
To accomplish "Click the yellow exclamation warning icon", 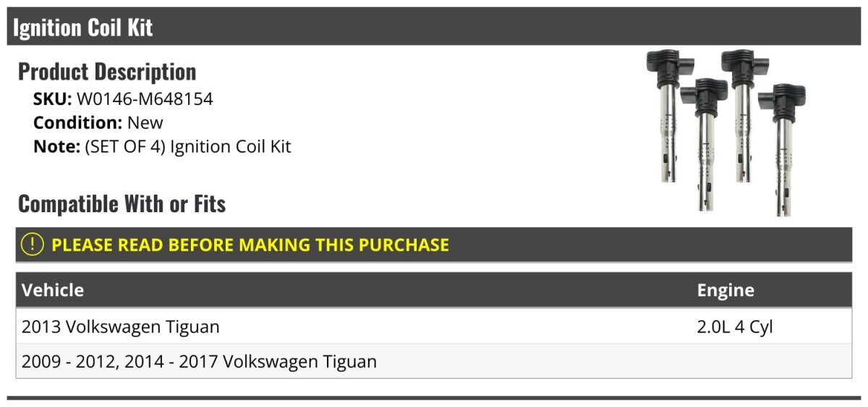I will (33, 245).
